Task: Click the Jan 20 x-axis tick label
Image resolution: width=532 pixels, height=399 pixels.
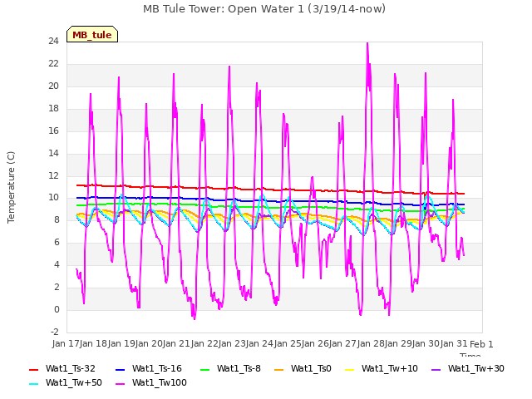Action: (x=148, y=343)
